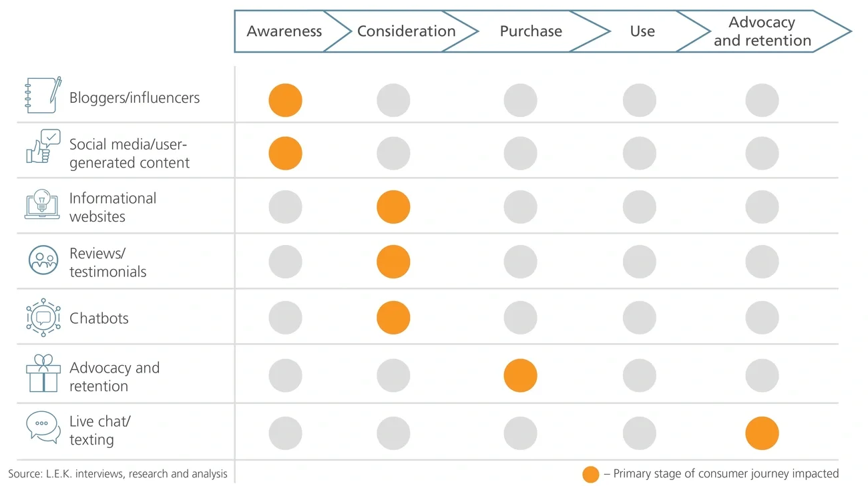The width and height of the screenshot is (868, 486).
Task: Click the orange Awareness dot for Bloggers/influencers
Action: pyautogui.click(x=286, y=100)
